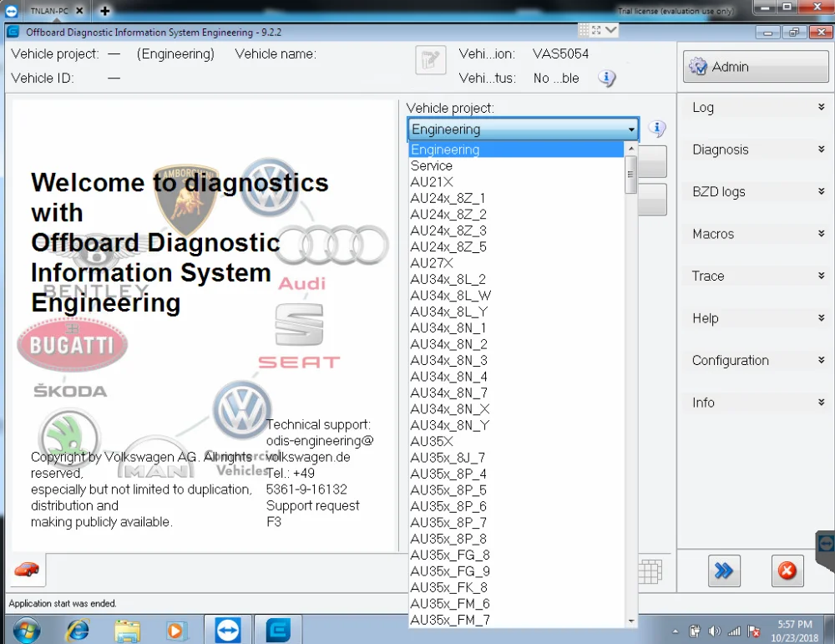Open Internet Explorer from taskbar

(x=78, y=630)
